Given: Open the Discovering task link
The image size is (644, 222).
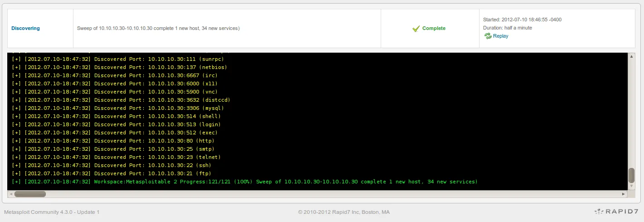Looking at the screenshot, I should (x=25, y=28).
